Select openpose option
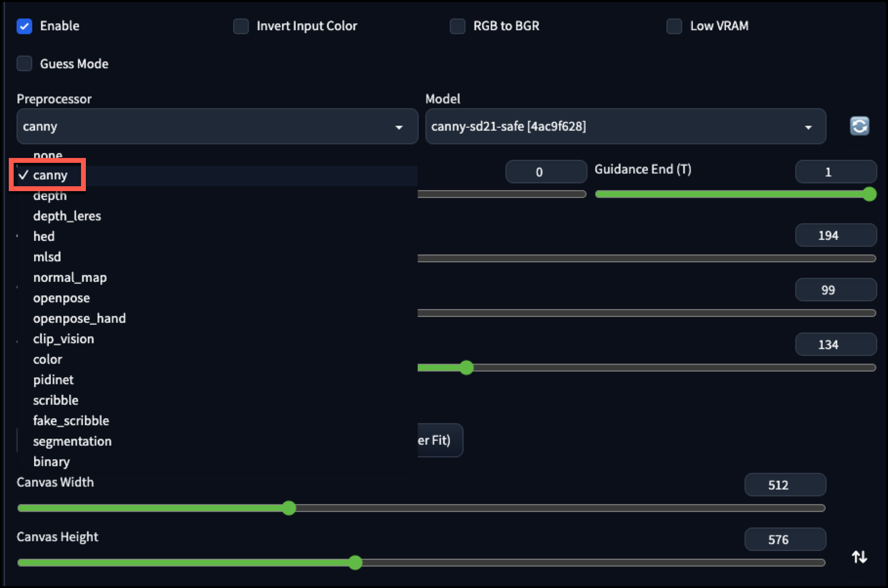This screenshot has height=588, width=888. (x=217, y=298)
